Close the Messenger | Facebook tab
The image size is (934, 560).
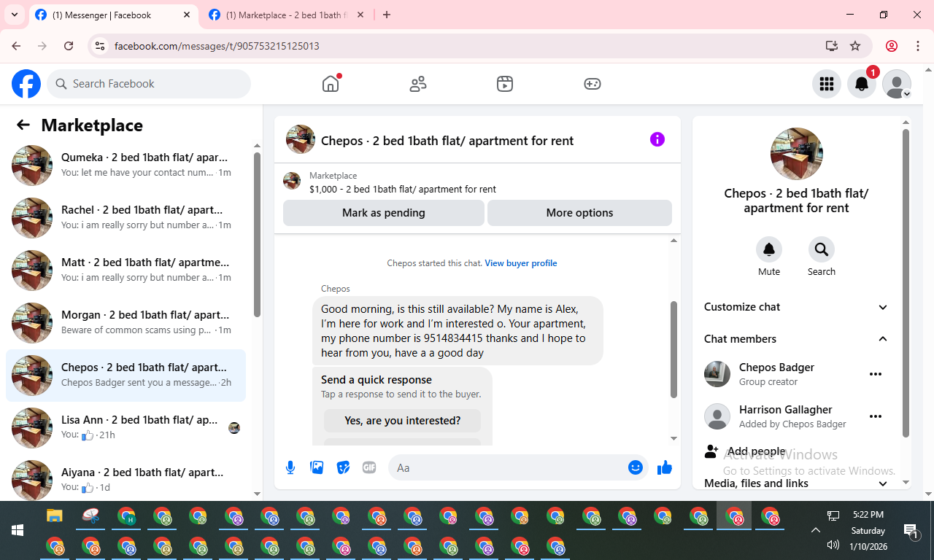pyautogui.click(x=188, y=15)
